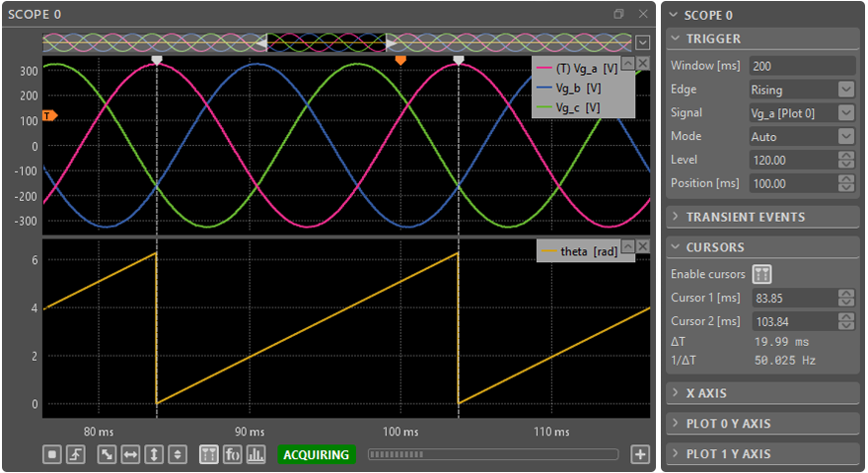This screenshot has width=868, height=473.
Task: Click the diagonal autoscale arrow icon
Action: pyautogui.click(x=107, y=454)
